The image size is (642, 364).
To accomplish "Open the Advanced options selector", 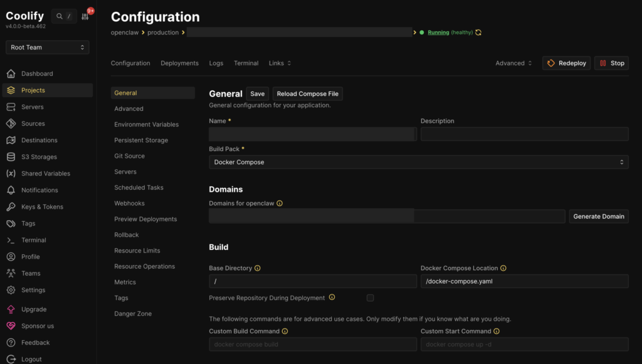I will coord(513,63).
